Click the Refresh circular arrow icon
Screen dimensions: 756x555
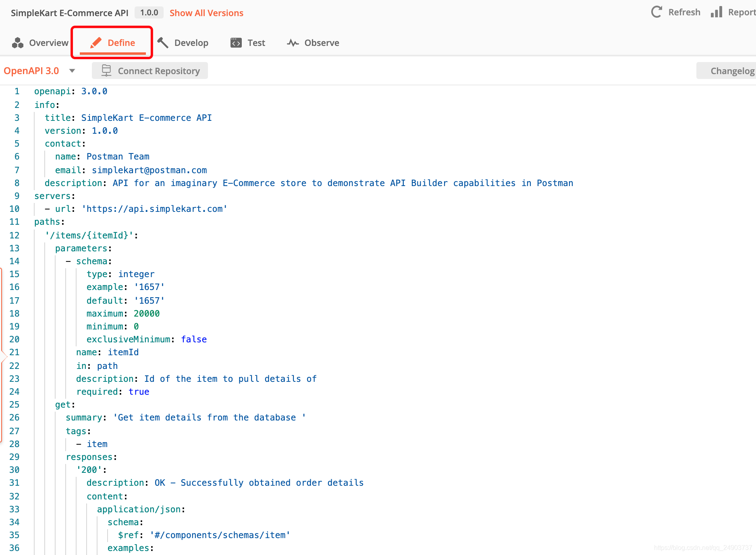pos(656,12)
